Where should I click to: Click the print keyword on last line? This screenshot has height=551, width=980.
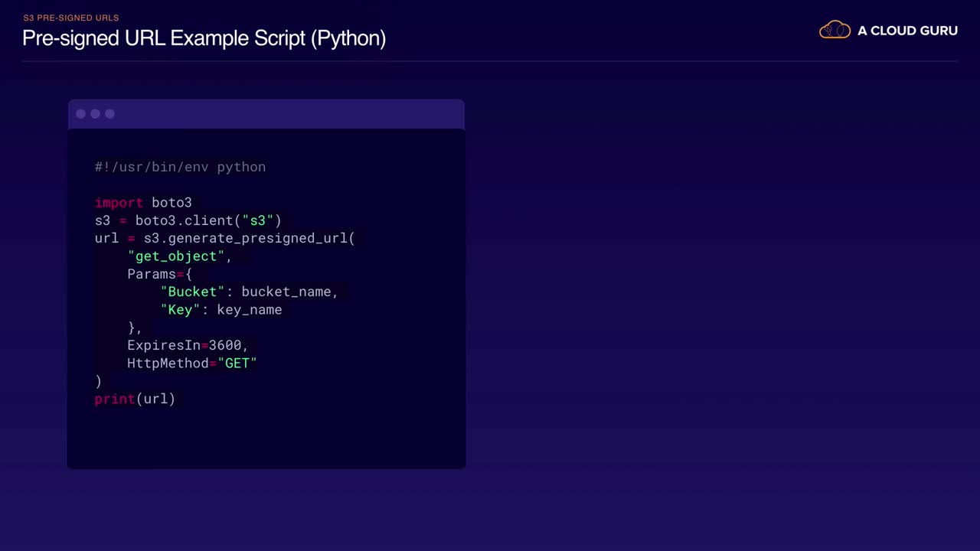pyautogui.click(x=115, y=399)
